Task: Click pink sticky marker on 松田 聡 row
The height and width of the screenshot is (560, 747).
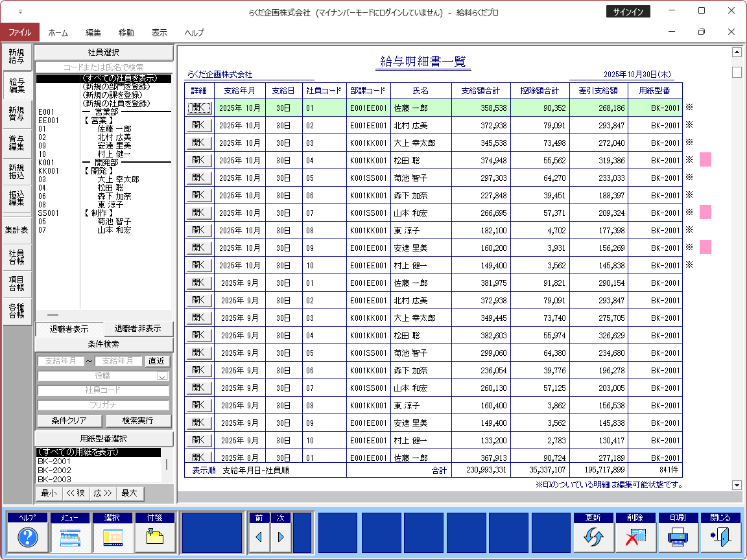Action: (x=705, y=159)
